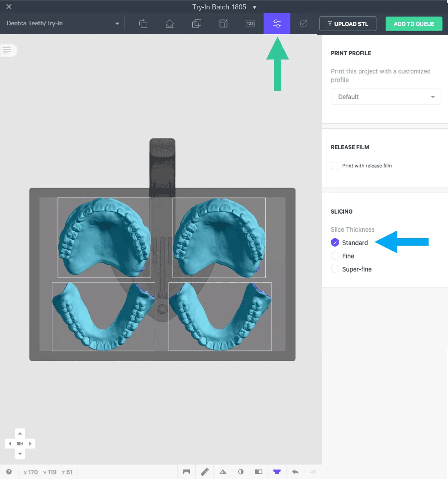Click the PRINT PROFILE heading
The height and width of the screenshot is (479, 448).
pyautogui.click(x=351, y=53)
